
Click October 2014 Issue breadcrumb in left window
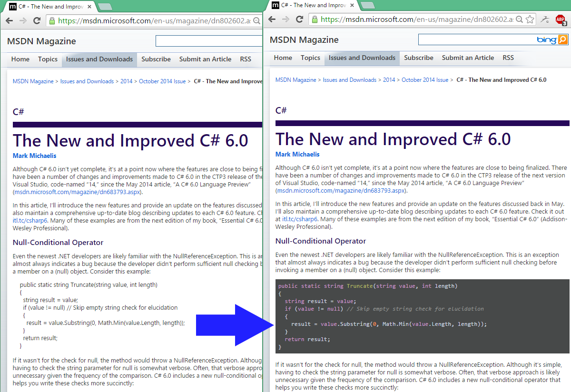[x=162, y=81]
